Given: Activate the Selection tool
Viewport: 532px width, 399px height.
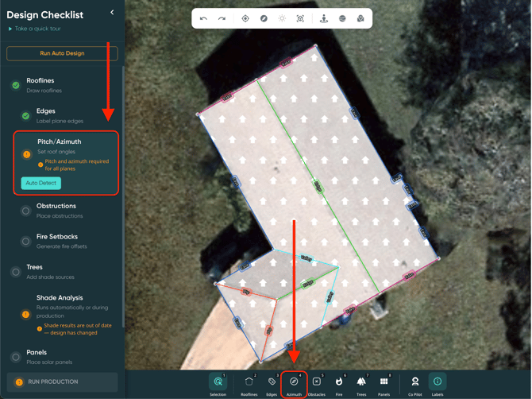Looking at the screenshot, I should (x=218, y=385).
